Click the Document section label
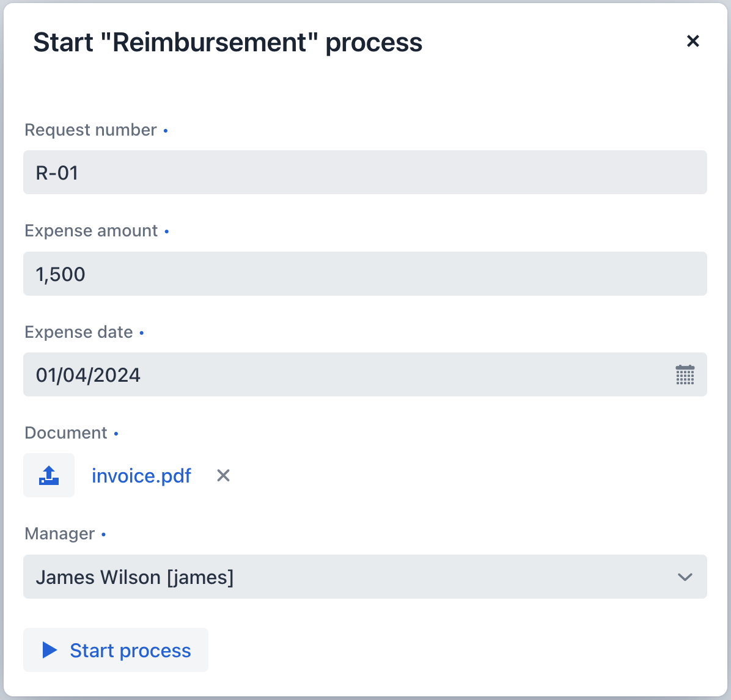Image resolution: width=731 pixels, height=700 pixels. click(x=66, y=432)
